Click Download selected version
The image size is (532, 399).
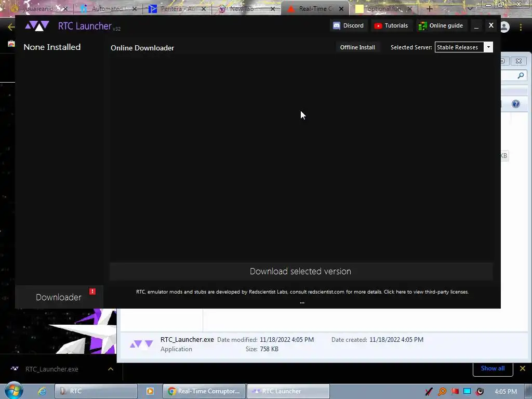[x=301, y=271]
